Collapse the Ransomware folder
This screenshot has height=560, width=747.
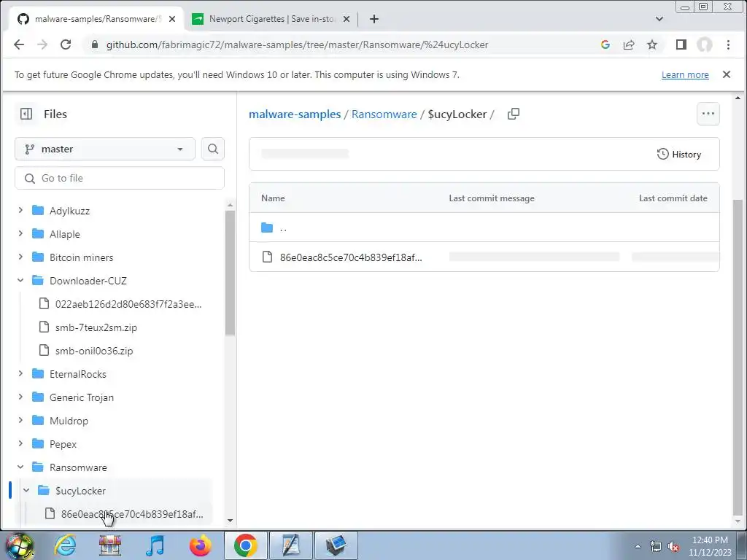(x=20, y=467)
